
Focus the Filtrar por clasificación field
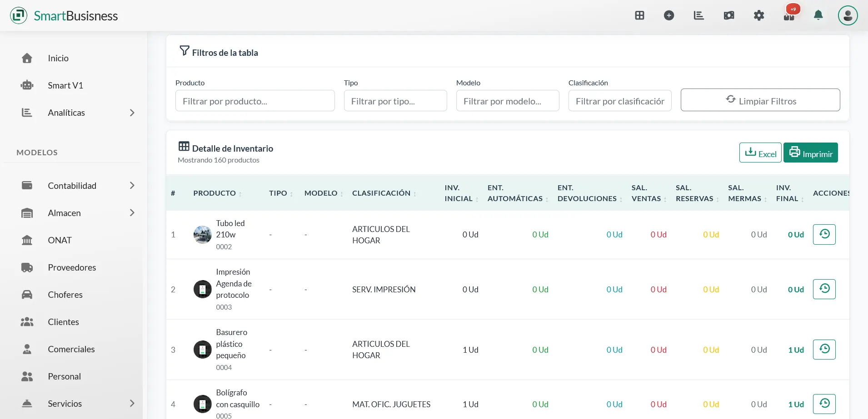click(620, 100)
